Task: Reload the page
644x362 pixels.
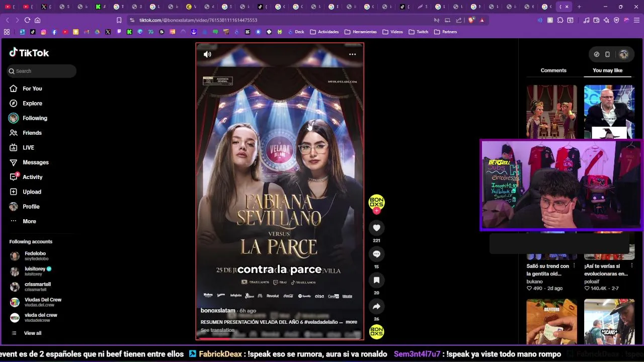Action: (27, 20)
